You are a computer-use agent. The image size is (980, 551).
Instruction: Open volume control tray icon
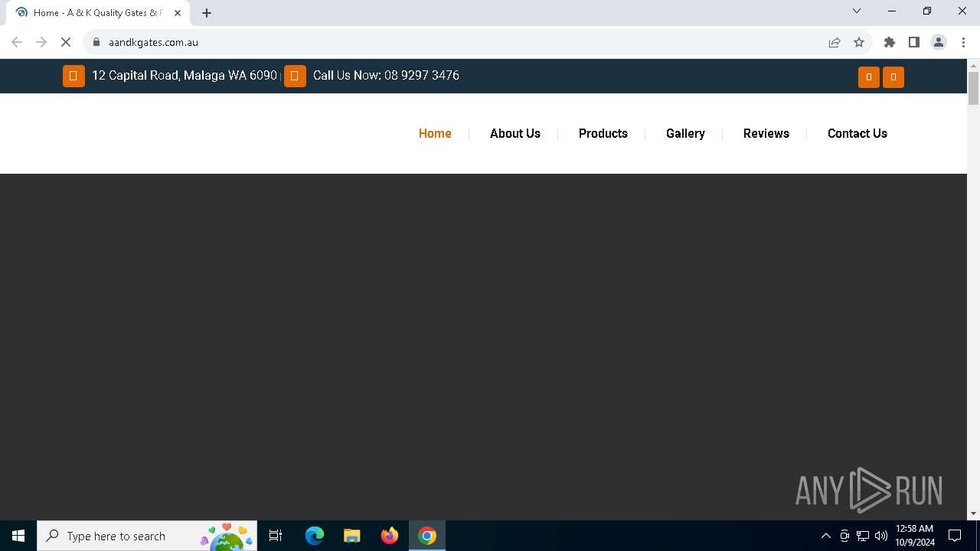tap(880, 536)
